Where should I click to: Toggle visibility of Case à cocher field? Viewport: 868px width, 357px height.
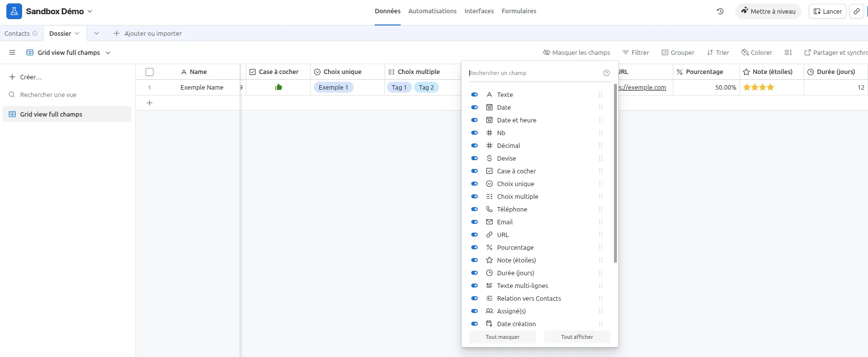(474, 171)
